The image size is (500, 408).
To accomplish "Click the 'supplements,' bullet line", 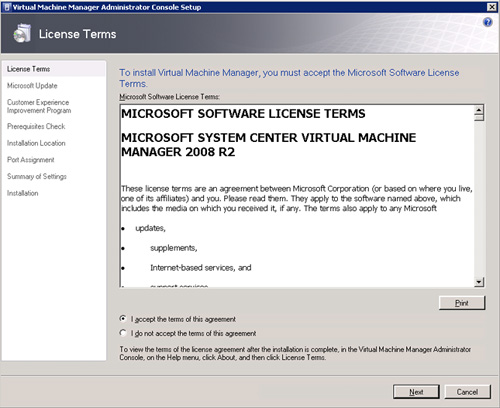I will click(174, 248).
